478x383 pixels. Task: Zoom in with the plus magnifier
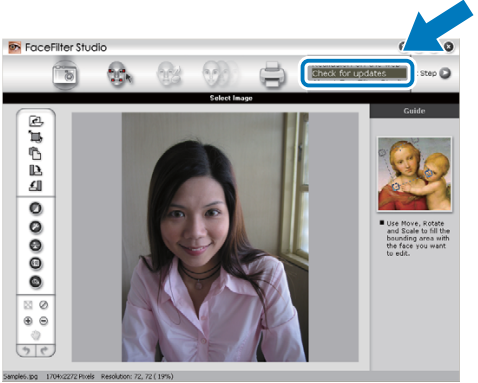pyautogui.click(x=28, y=321)
